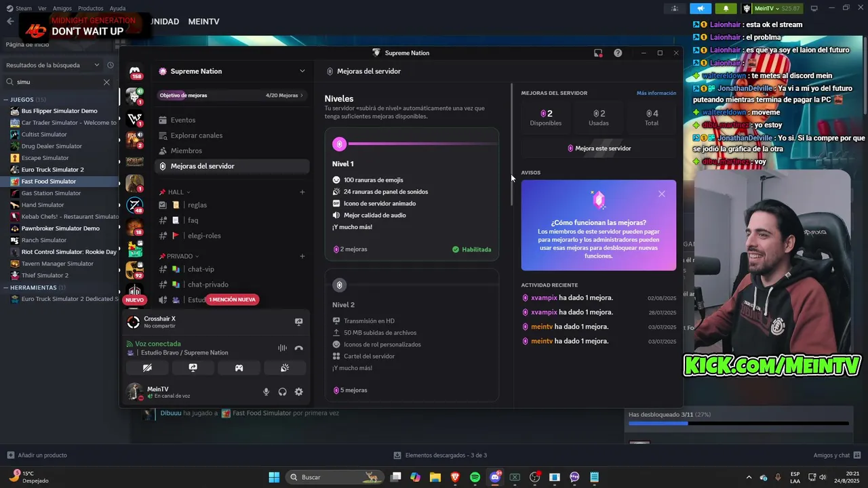Open the Discord help question mark icon

(x=618, y=53)
